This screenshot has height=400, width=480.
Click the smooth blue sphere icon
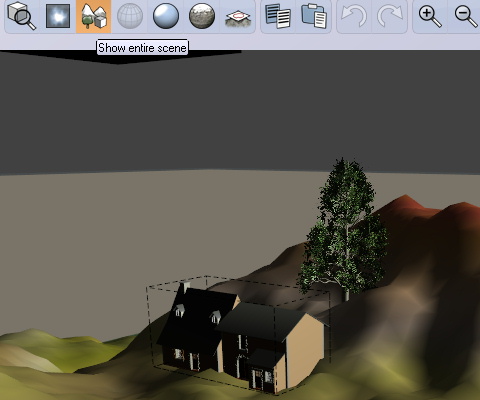coord(166,16)
